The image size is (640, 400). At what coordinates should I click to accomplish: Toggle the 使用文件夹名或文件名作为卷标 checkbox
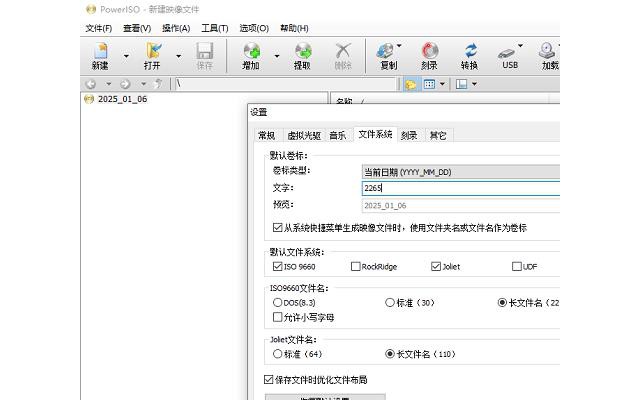277,227
